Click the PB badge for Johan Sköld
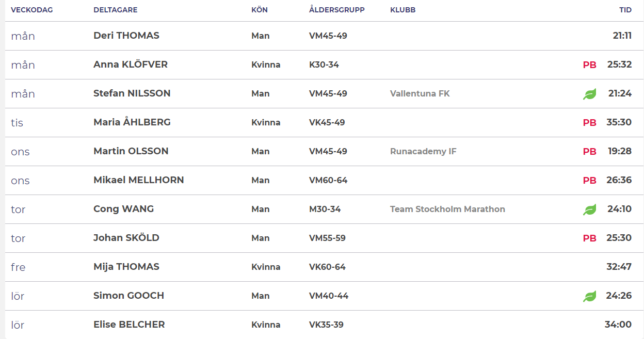The height and width of the screenshot is (339, 644). point(590,238)
